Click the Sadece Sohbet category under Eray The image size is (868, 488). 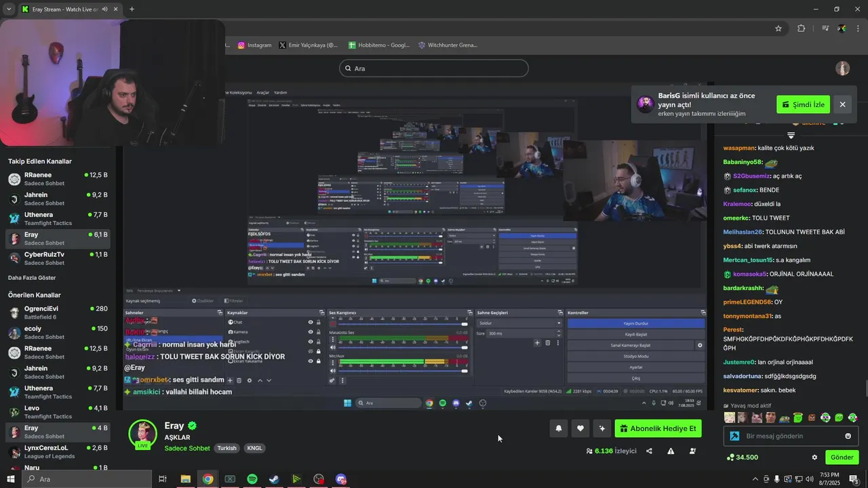[x=187, y=448]
